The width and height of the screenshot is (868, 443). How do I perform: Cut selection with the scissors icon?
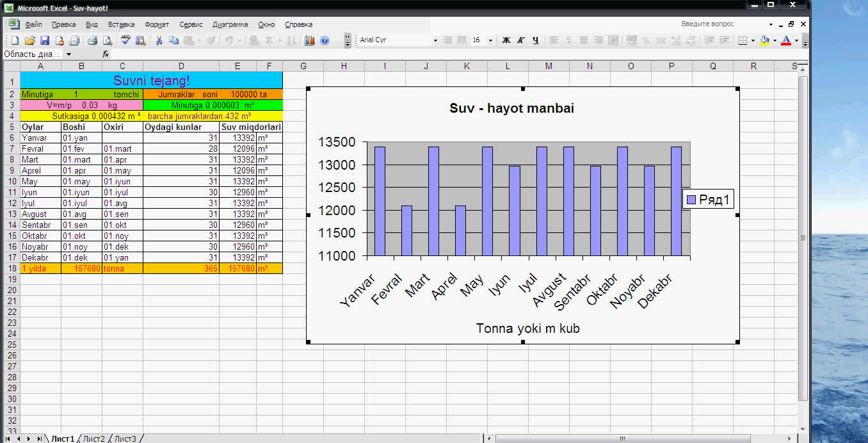click(159, 40)
